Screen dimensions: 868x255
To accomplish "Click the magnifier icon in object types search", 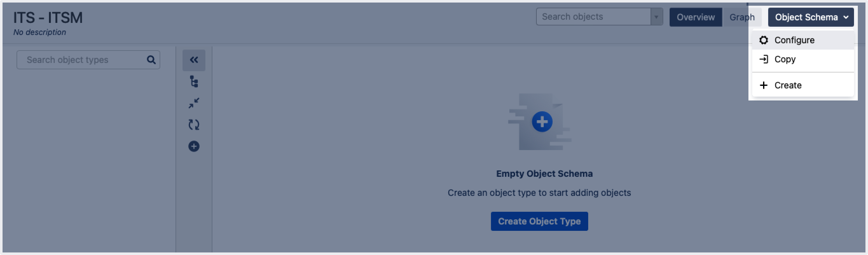I will [151, 60].
